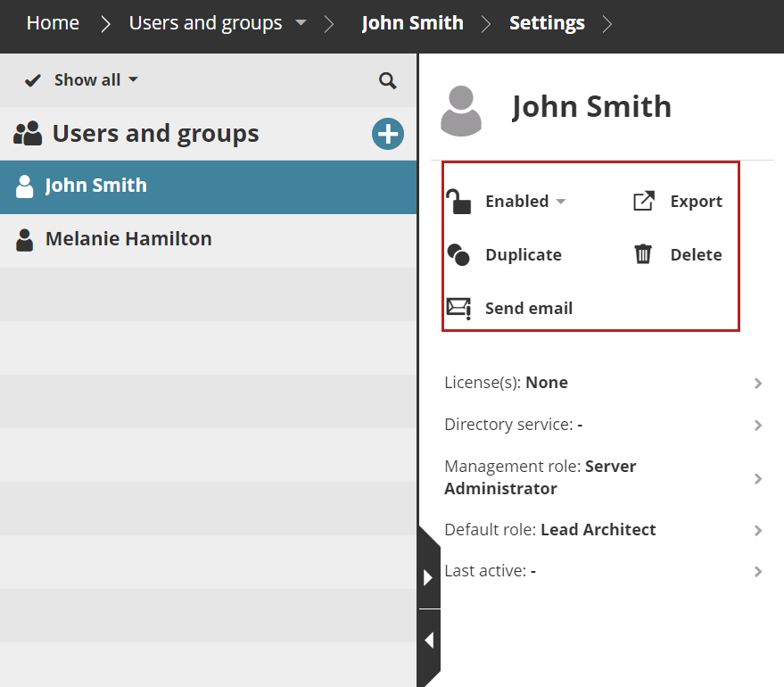Expand the Management role row chevron
Viewport: 784px width, 687px height.
point(758,479)
